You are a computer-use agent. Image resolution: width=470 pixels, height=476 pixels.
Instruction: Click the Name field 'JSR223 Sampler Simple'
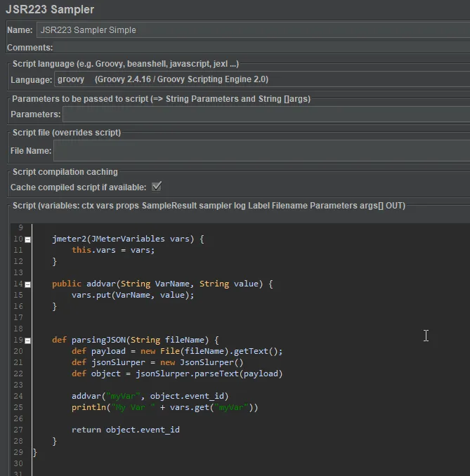point(254,30)
